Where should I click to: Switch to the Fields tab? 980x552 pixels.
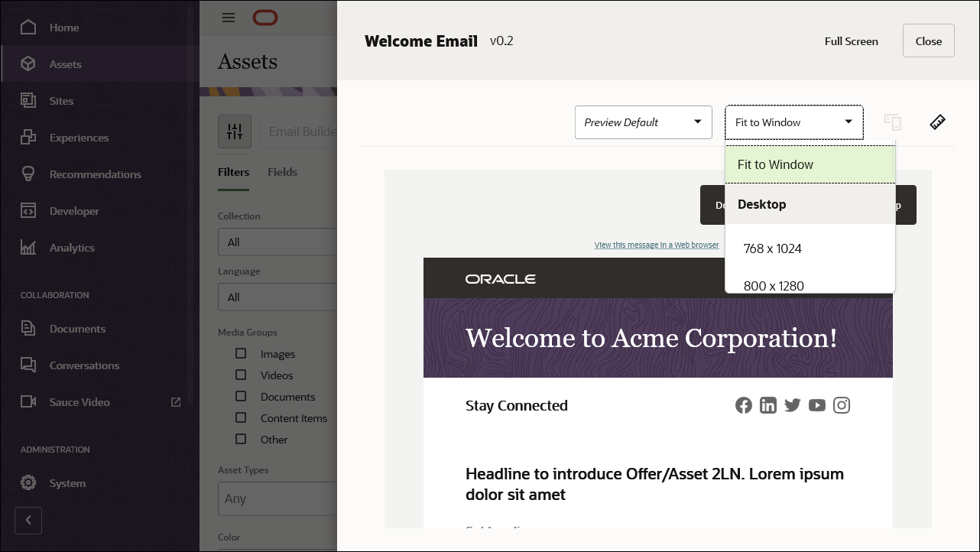(282, 172)
